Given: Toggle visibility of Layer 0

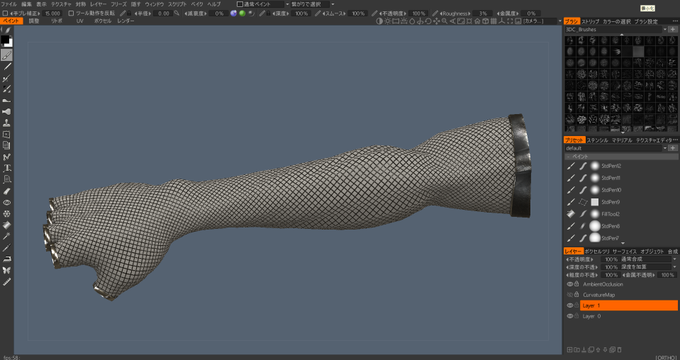Looking at the screenshot, I should click(x=570, y=316).
